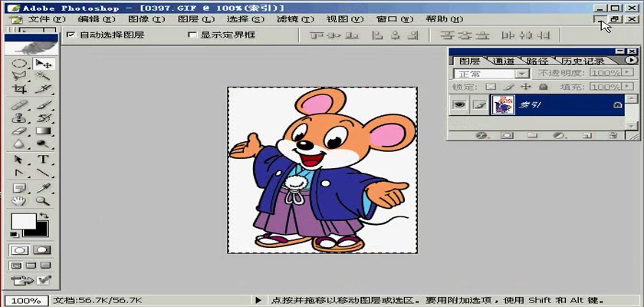Screen dimensions: 644x307
Task: Create new fill or adjustment layer
Action: click(558, 135)
